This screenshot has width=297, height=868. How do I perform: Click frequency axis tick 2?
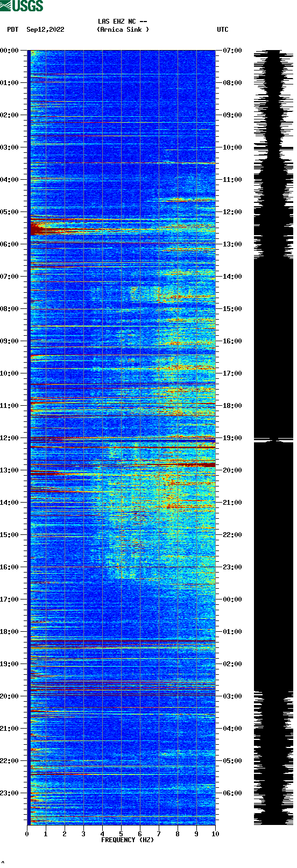click(x=65, y=834)
